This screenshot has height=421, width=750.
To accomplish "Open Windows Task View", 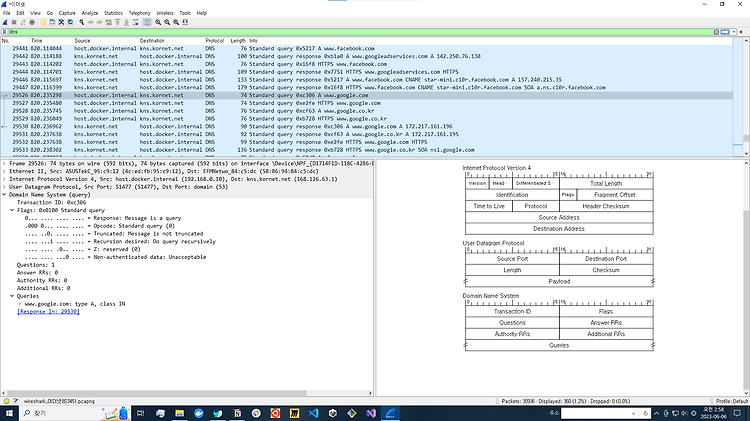I will pos(141,413).
